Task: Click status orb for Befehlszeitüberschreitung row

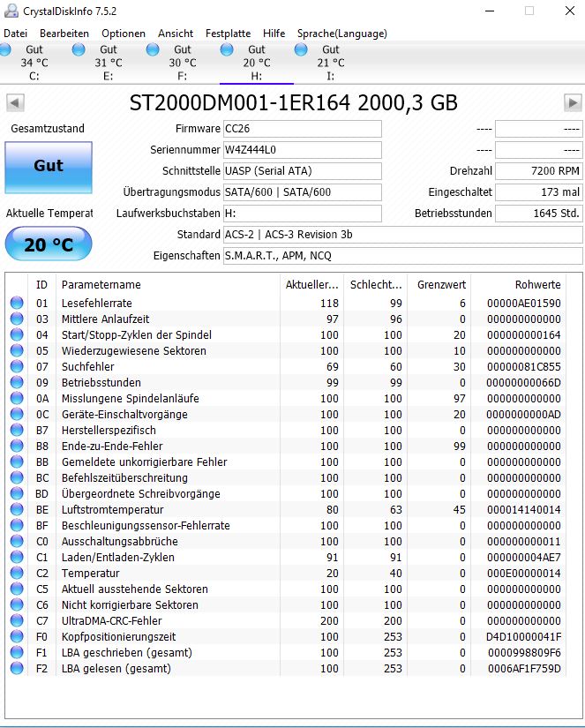Action: [17, 477]
